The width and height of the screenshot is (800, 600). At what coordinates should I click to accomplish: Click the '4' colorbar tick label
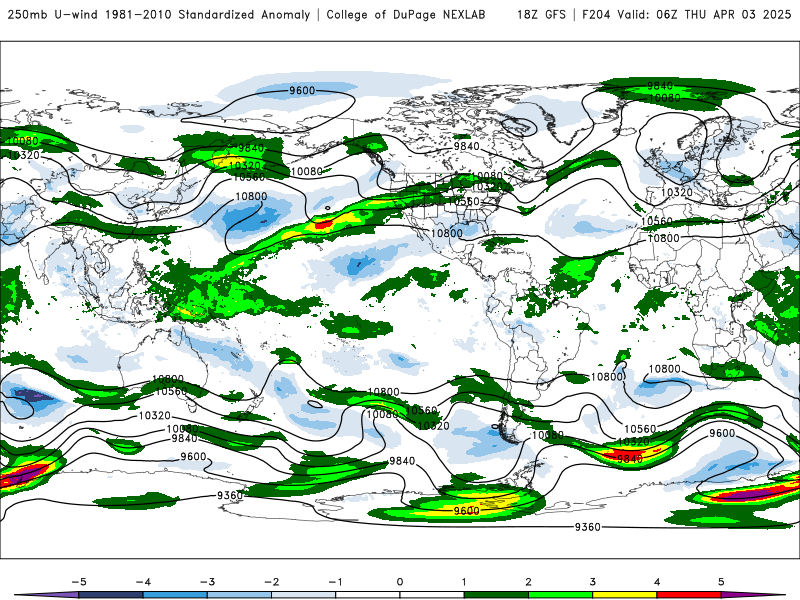pos(657,582)
